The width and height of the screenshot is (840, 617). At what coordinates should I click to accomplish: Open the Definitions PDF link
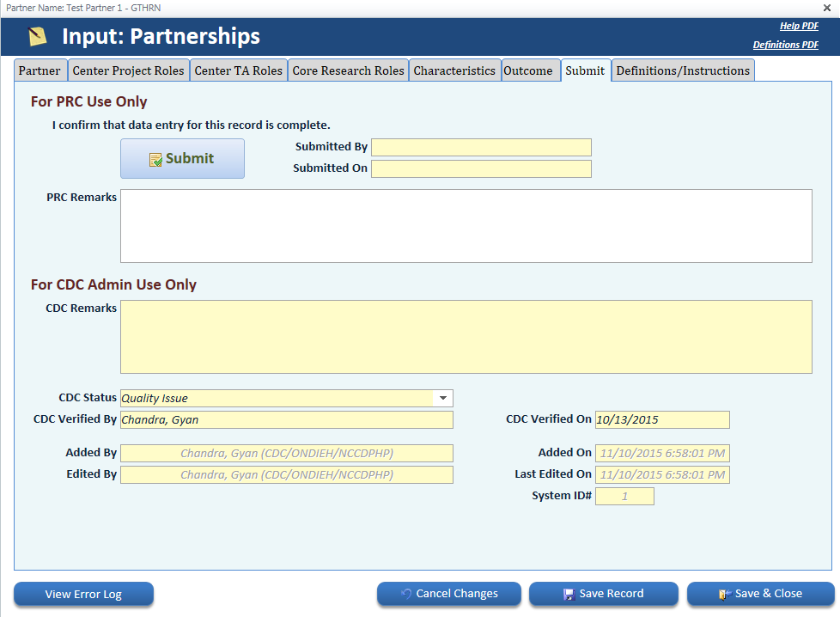tap(785, 45)
